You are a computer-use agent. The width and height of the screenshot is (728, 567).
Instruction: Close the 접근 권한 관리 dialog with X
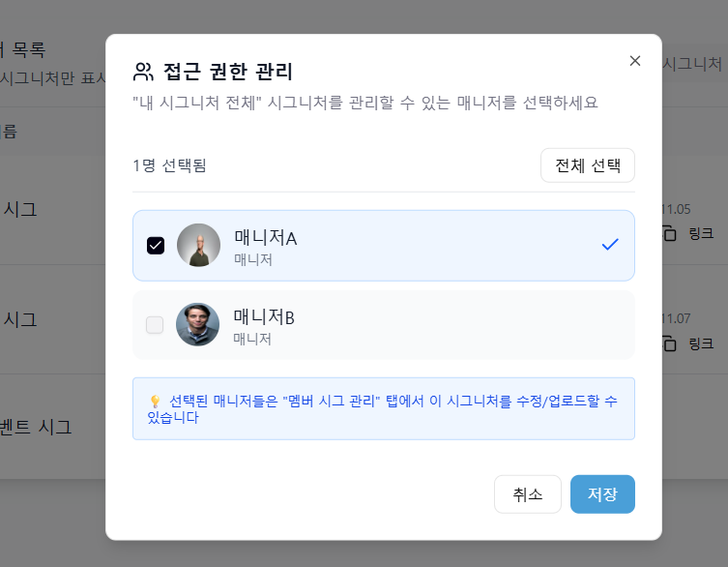pyautogui.click(x=635, y=61)
